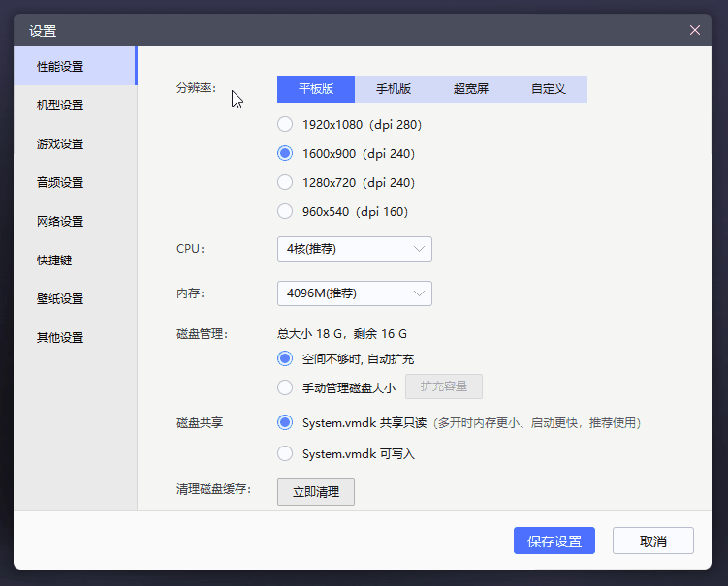Click the 平板版 resolution tab
This screenshot has height=586, width=728.
(x=316, y=89)
